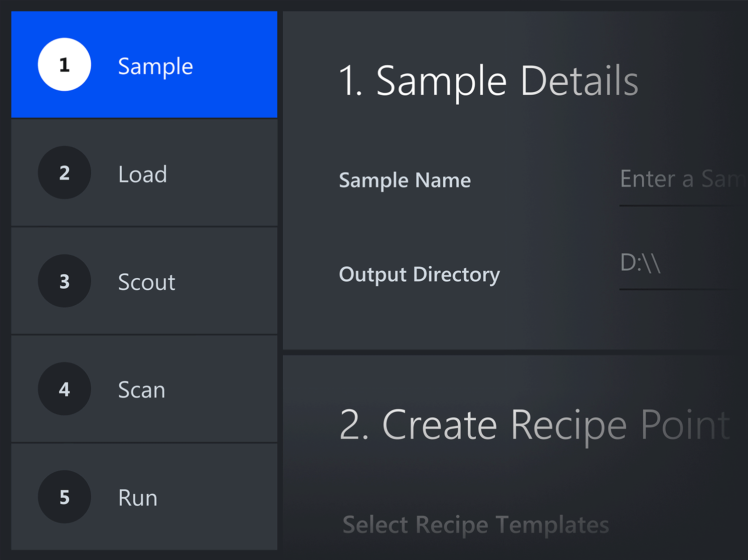Click the circled "4" icon beside Scan
Image resolution: width=748 pixels, height=560 pixels.
(64, 389)
